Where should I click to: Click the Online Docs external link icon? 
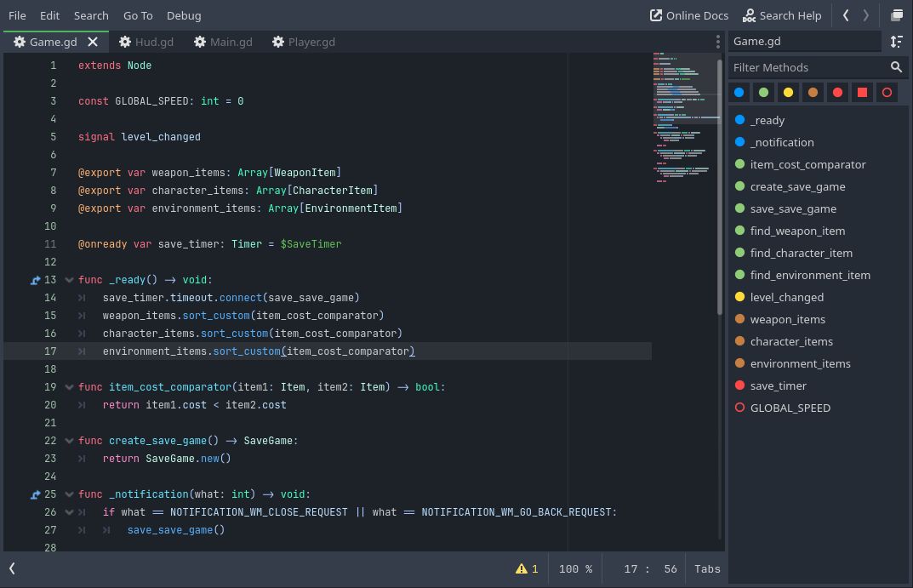(656, 15)
